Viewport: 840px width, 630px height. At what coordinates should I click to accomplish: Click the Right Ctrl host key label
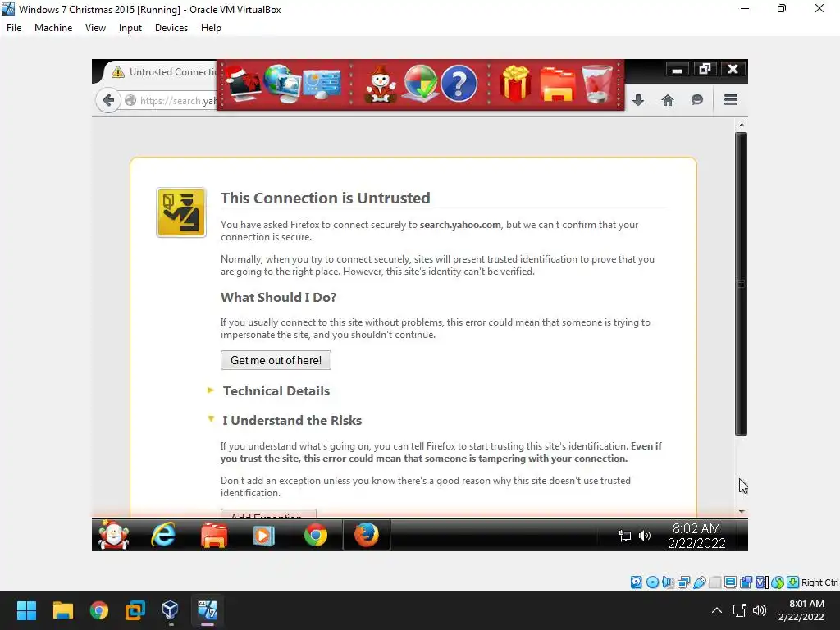[x=819, y=582]
